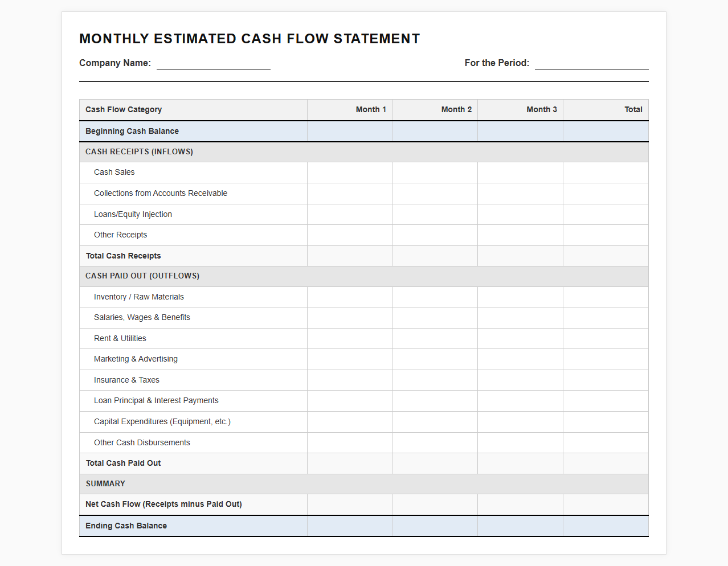
Task: Select the 'Month 1' column header
Action: (350, 110)
